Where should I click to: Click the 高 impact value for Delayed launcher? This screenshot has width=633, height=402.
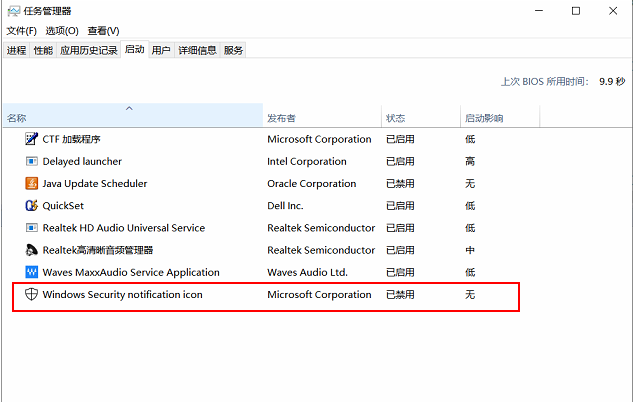470,161
